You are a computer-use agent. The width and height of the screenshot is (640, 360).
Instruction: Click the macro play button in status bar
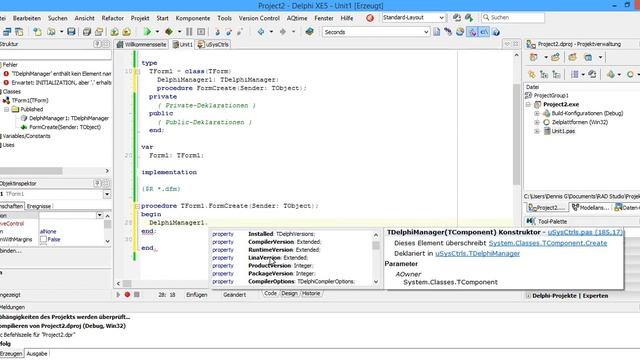[118, 294]
